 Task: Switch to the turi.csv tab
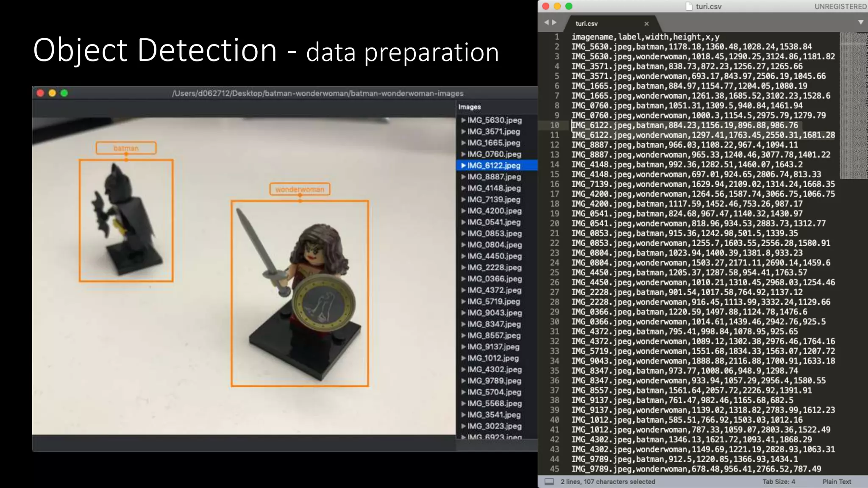[587, 24]
